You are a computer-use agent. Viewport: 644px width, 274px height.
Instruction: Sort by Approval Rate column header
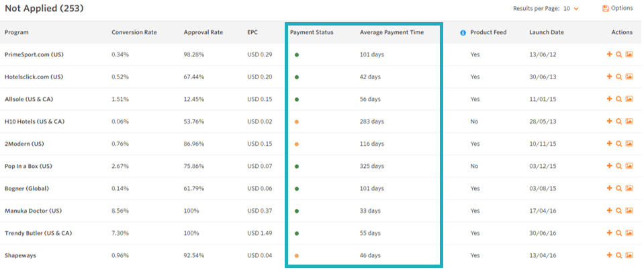(203, 32)
